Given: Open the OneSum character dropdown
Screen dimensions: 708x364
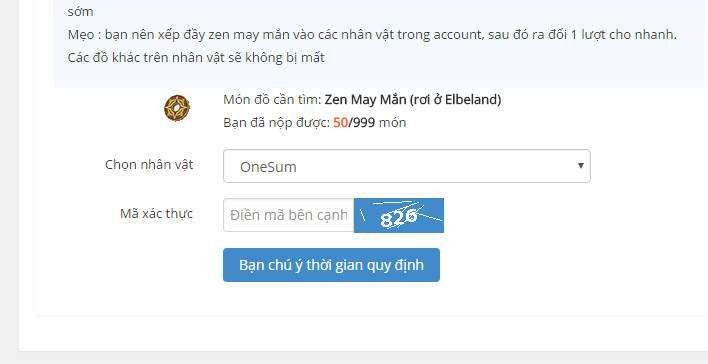Looking at the screenshot, I should [406, 166].
